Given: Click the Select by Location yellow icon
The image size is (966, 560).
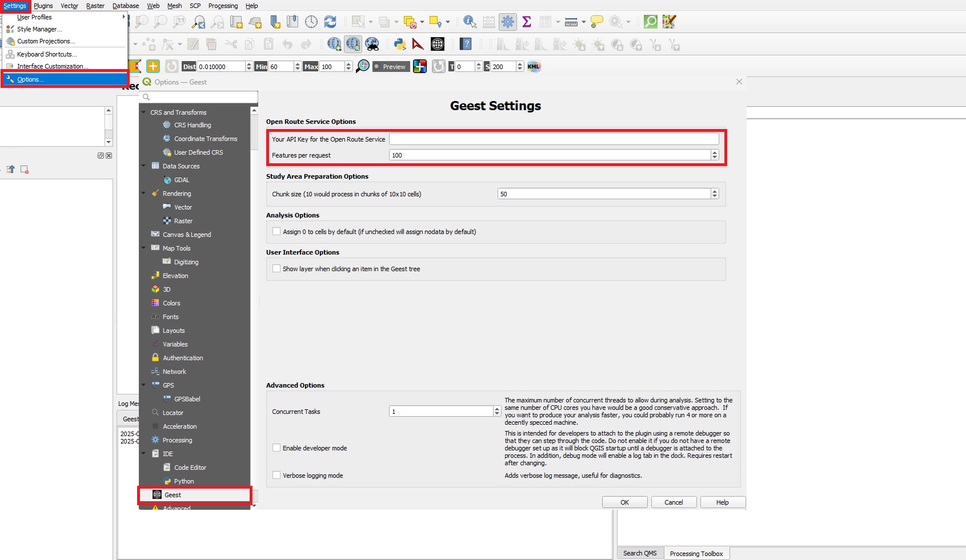Looking at the screenshot, I should [x=435, y=22].
